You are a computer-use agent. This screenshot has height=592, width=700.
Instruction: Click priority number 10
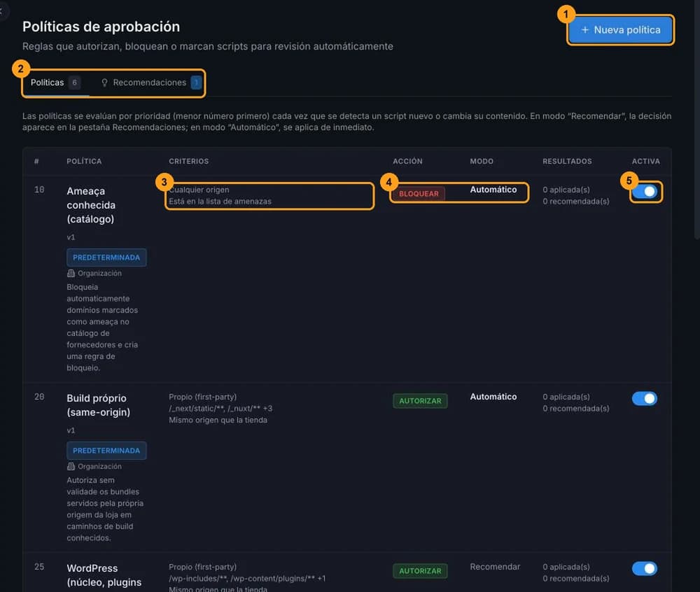[39, 190]
